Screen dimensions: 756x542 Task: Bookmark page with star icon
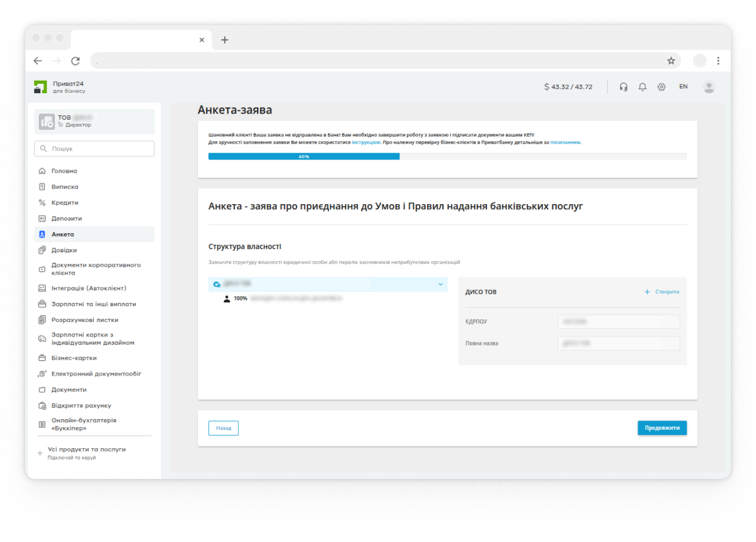[671, 61]
